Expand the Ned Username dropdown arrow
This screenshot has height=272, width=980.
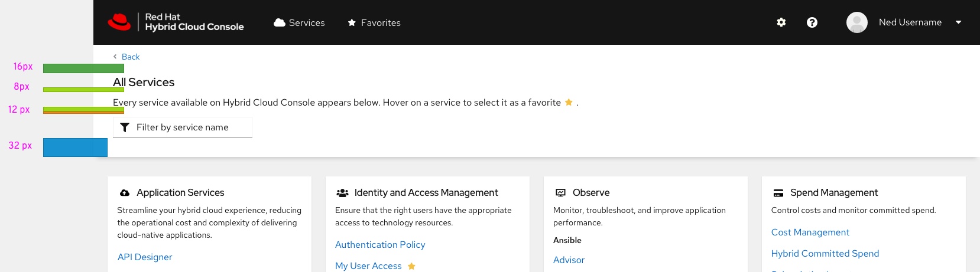[958, 22]
